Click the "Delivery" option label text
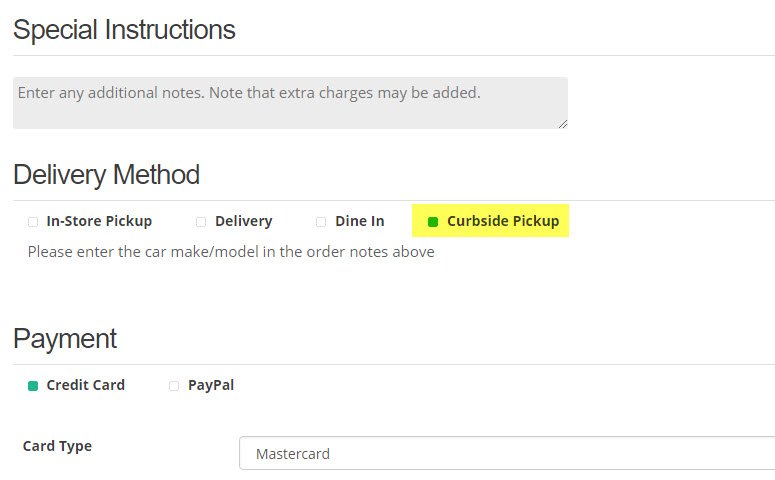The height and width of the screenshot is (480, 775). (x=243, y=221)
